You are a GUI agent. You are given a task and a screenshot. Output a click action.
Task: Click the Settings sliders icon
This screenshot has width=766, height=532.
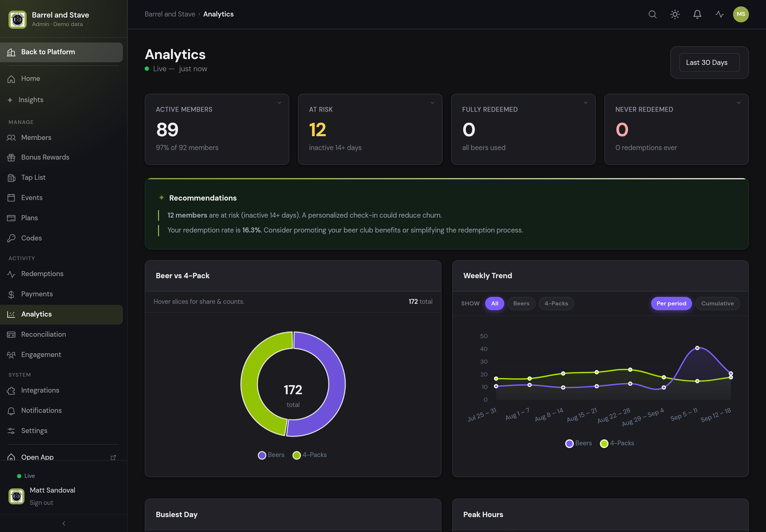(x=11, y=431)
